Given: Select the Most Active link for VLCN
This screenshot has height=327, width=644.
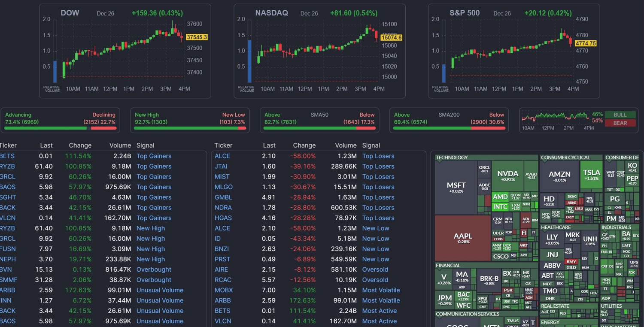Looking at the screenshot, I should (380, 321).
